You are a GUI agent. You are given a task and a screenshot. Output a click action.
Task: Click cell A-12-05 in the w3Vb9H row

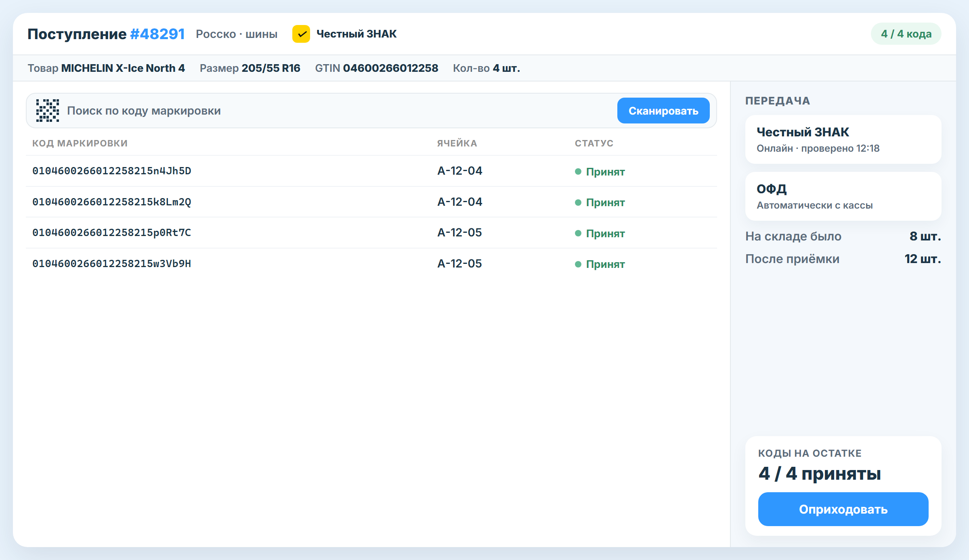(x=460, y=264)
